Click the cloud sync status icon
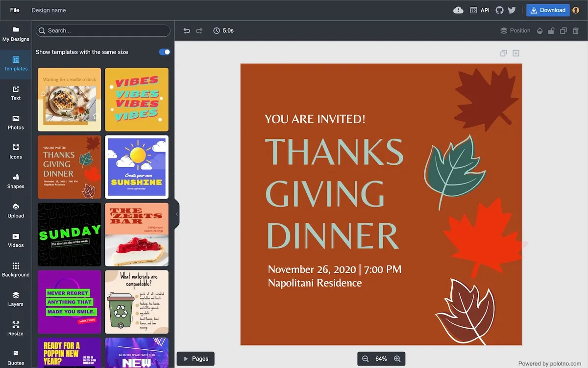The width and height of the screenshot is (588, 368). 458,10
